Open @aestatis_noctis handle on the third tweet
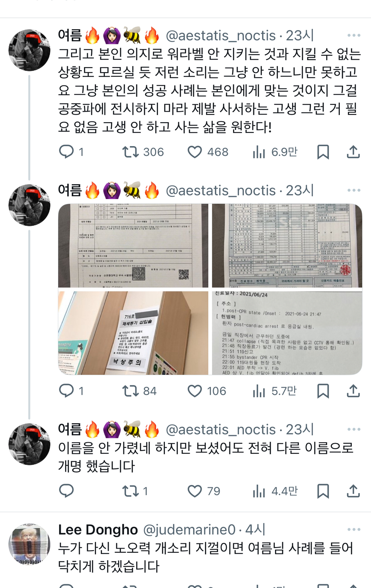 [221, 430]
